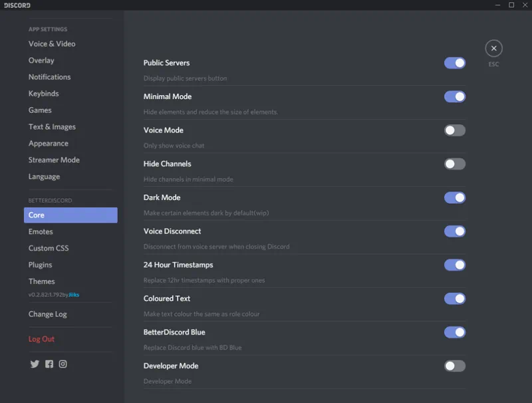Go to Keybinds settings
Screen dimensions: 532x403
[x=44, y=94]
